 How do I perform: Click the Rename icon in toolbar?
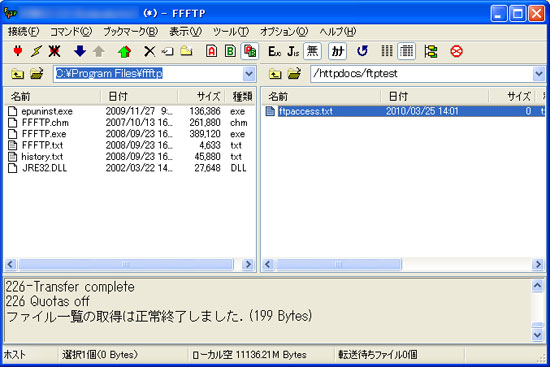(168, 51)
